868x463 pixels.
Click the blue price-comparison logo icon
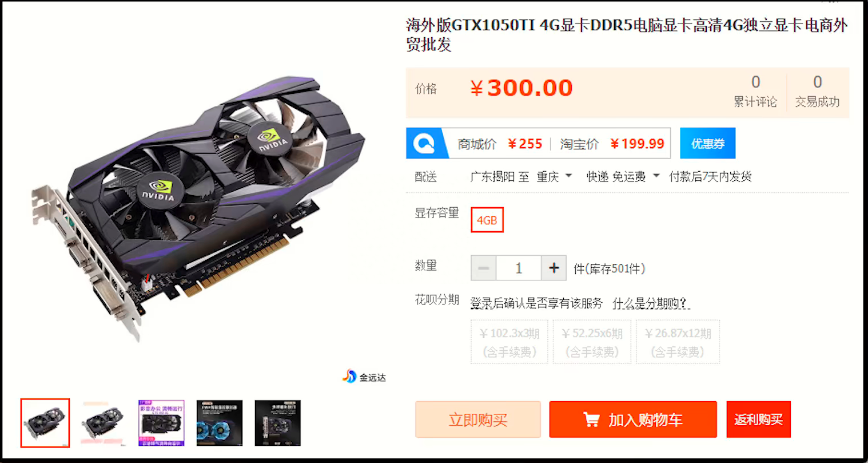(x=424, y=143)
